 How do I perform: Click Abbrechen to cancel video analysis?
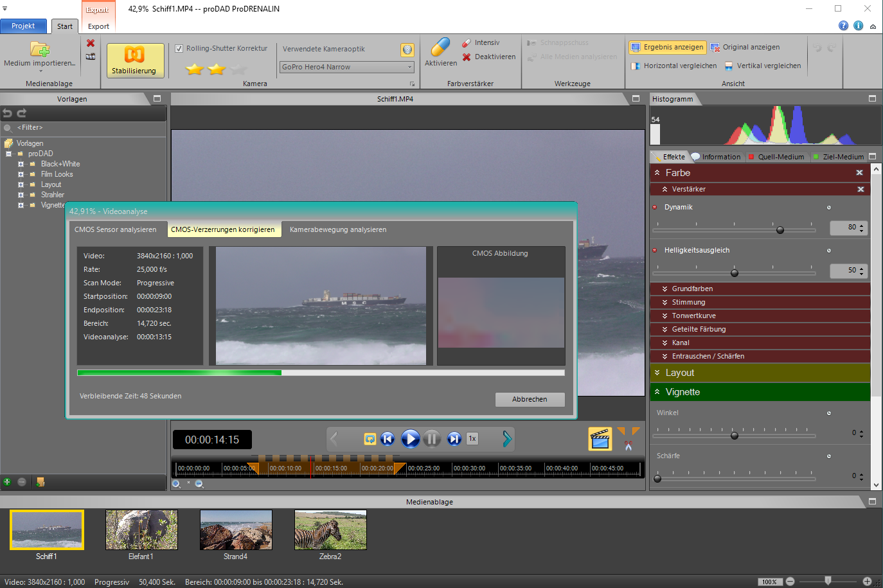pos(530,399)
